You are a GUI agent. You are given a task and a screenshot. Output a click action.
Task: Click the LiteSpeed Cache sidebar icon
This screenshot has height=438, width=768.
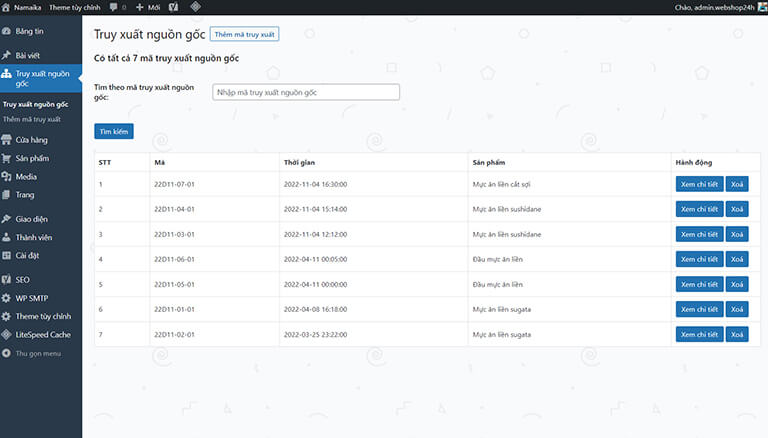[7, 334]
